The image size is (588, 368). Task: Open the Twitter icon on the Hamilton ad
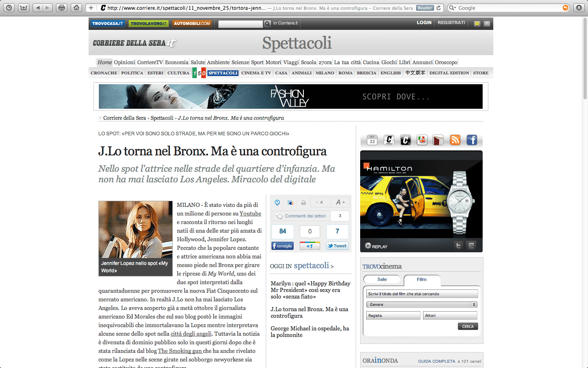pyautogui.click(x=458, y=246)
